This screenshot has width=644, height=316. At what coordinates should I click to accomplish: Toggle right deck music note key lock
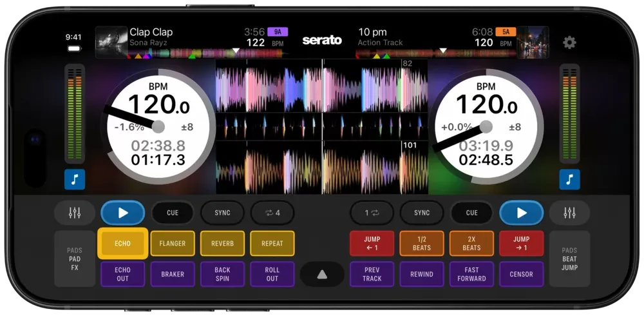click(570, 179)
